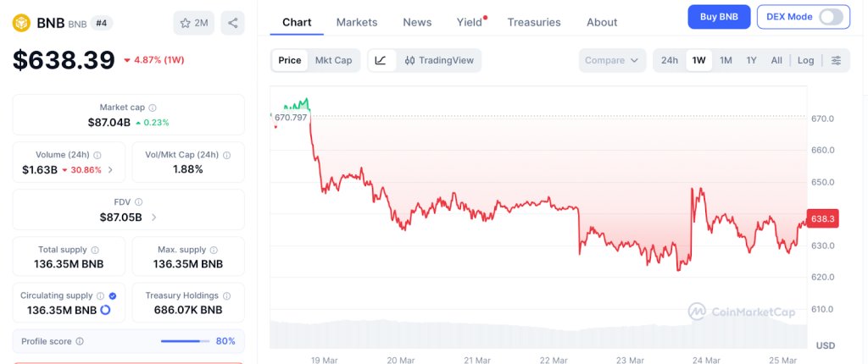
Task: Expand the Compare dropdown
Action: pyautogui.click(x=612, y=60)
